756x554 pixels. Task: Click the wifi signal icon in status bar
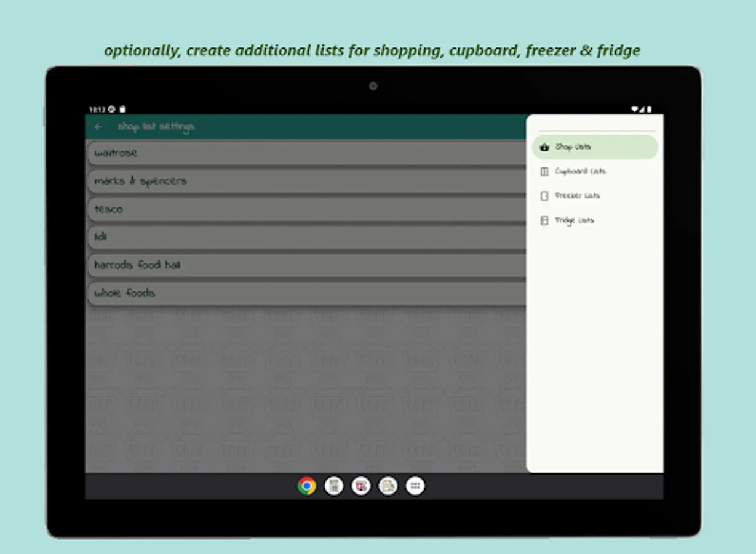pos(635,110)
